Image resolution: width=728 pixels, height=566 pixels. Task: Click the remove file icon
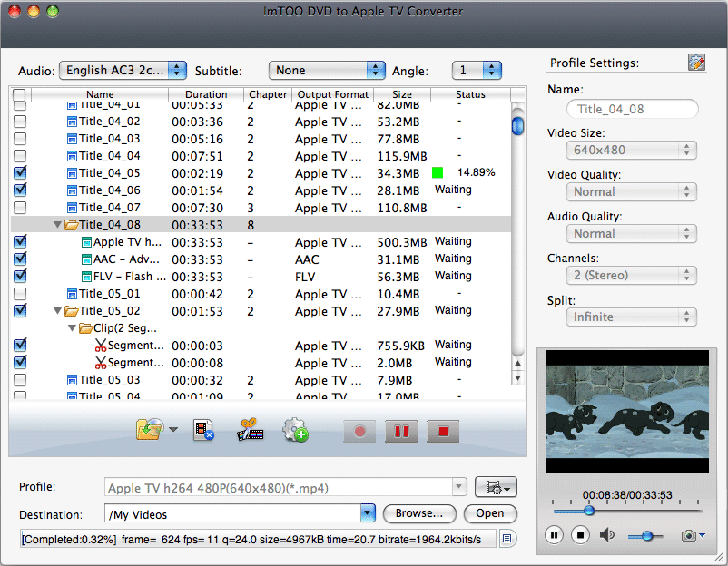tap(203, 430)
